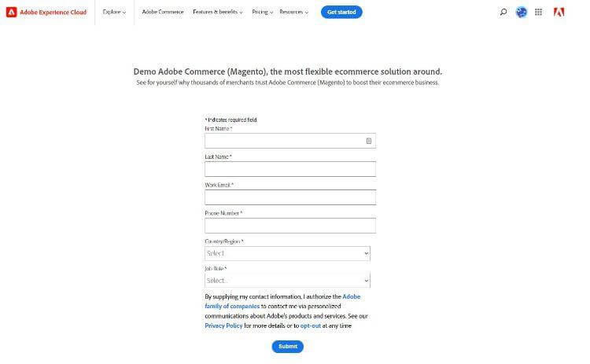Follow the opt-out link

point(311,325)
